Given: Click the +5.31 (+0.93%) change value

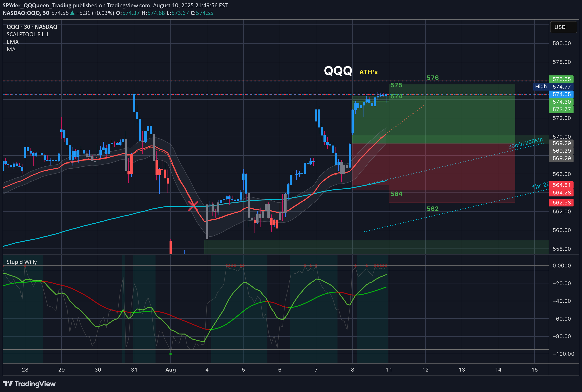Looking at the screenshot, I should pyautogui.click(x=95, y=13).
